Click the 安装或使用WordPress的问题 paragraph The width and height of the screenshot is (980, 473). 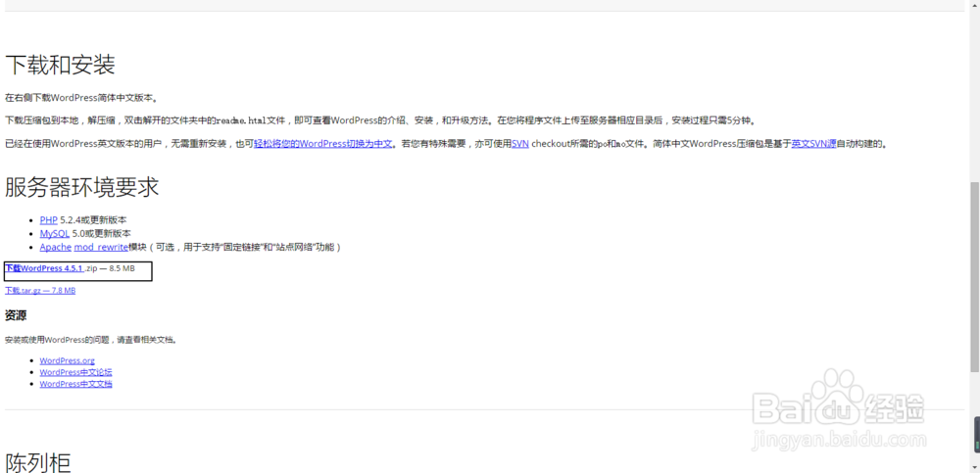(x=90, y=341)
